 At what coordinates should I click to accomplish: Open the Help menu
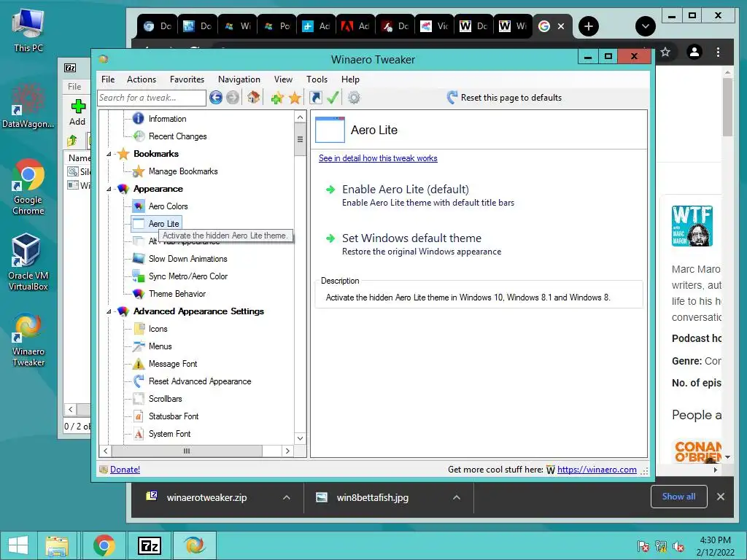point(350,79)
